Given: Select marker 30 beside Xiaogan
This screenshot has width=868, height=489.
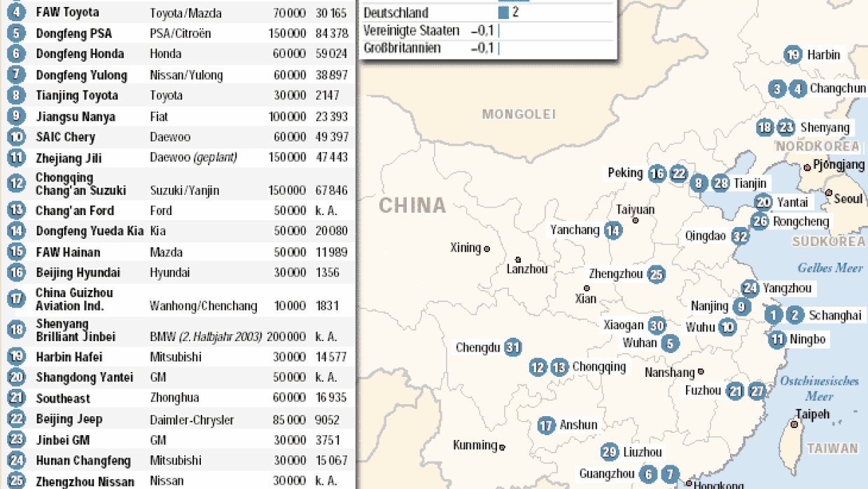Looking at the screenshot, I should (x=656, y=325).
